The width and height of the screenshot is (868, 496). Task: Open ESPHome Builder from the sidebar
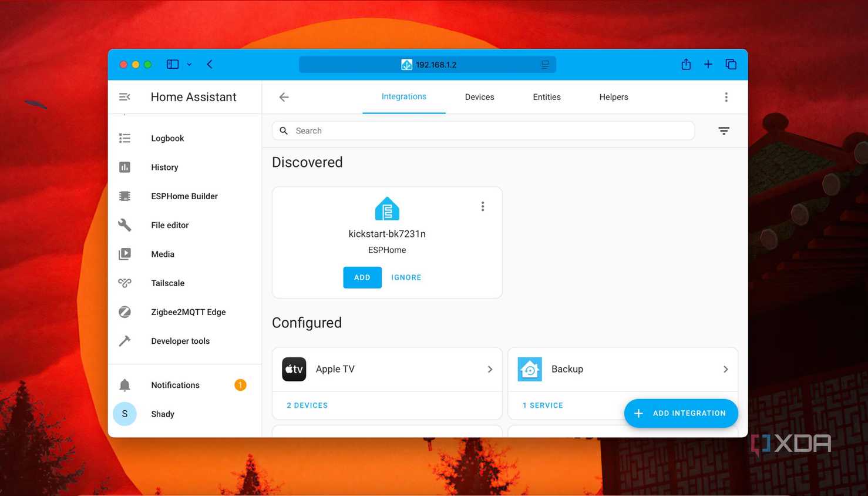(185, 196)
